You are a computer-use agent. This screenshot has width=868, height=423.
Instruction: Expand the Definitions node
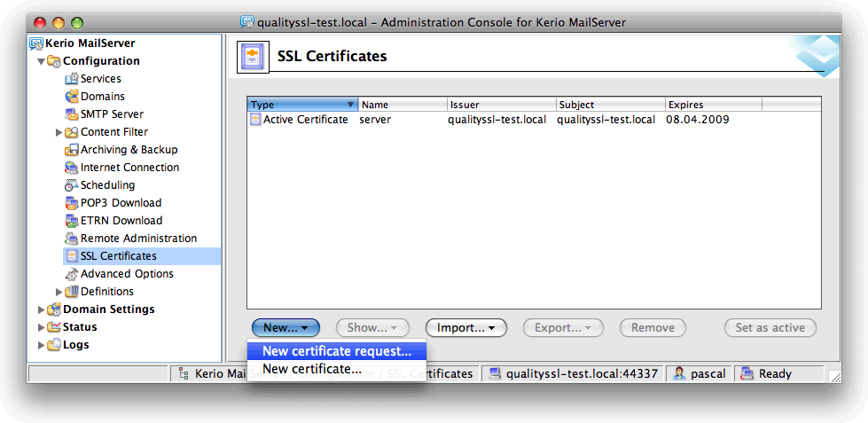click(59, 292)
